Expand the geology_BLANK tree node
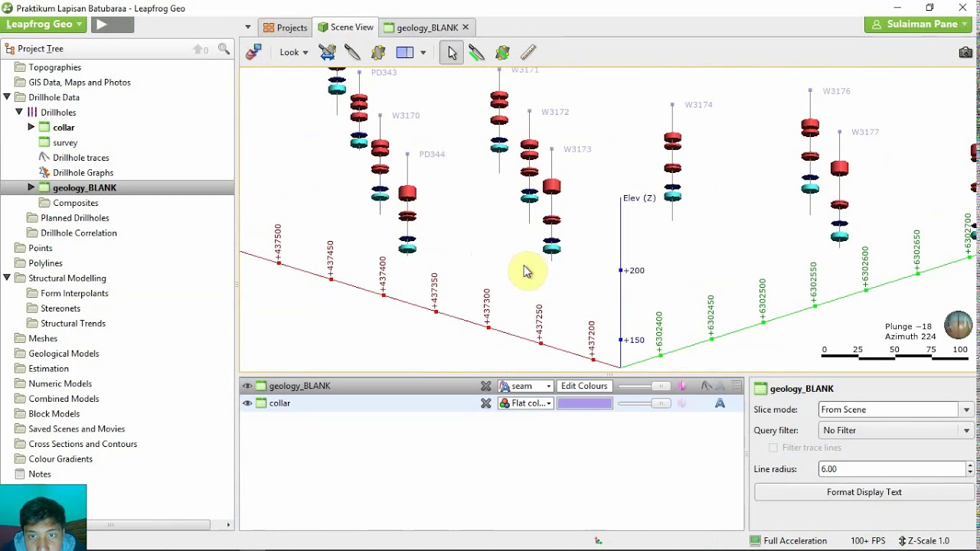 pyautogui.click(x=31, y=187)
